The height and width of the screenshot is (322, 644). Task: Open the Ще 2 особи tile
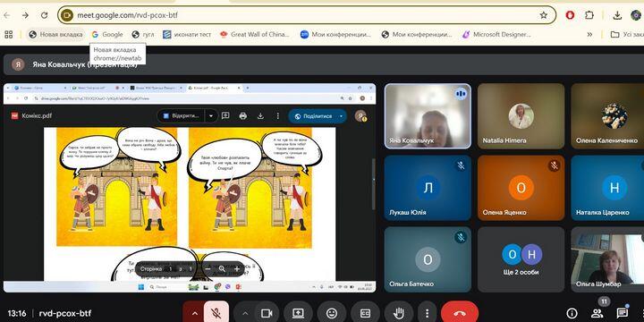point(521,259)
